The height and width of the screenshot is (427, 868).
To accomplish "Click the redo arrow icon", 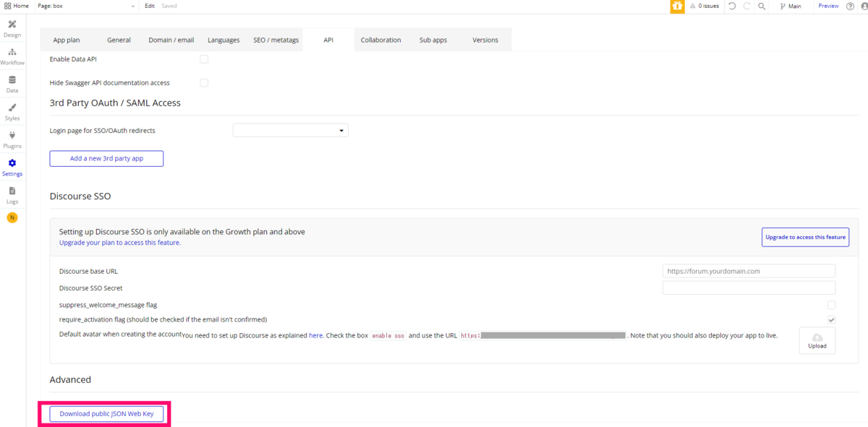I will 746,6.
